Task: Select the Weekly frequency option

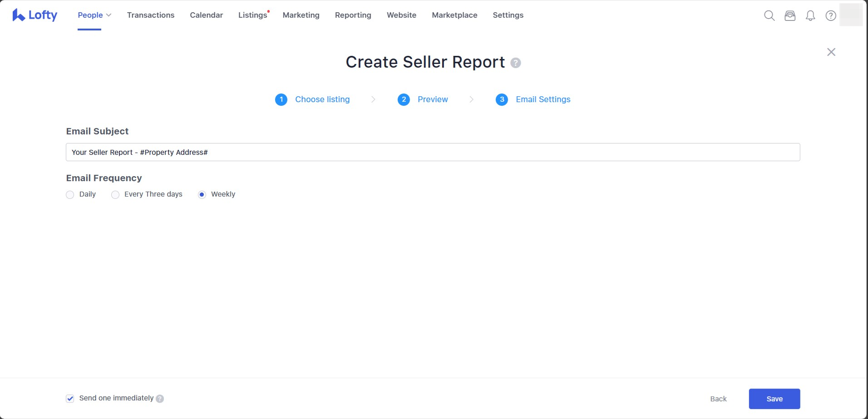Action: pyautogui.click(x=202, y=195)
